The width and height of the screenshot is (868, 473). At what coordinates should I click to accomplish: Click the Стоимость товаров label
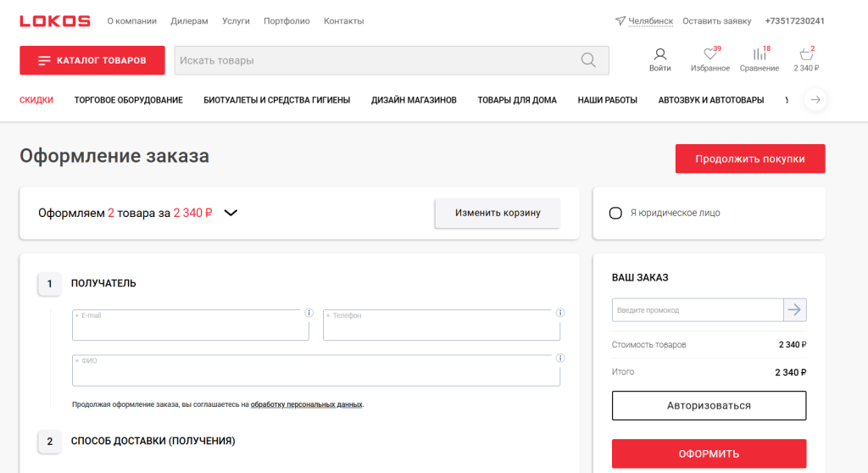[x=648, y=344]
